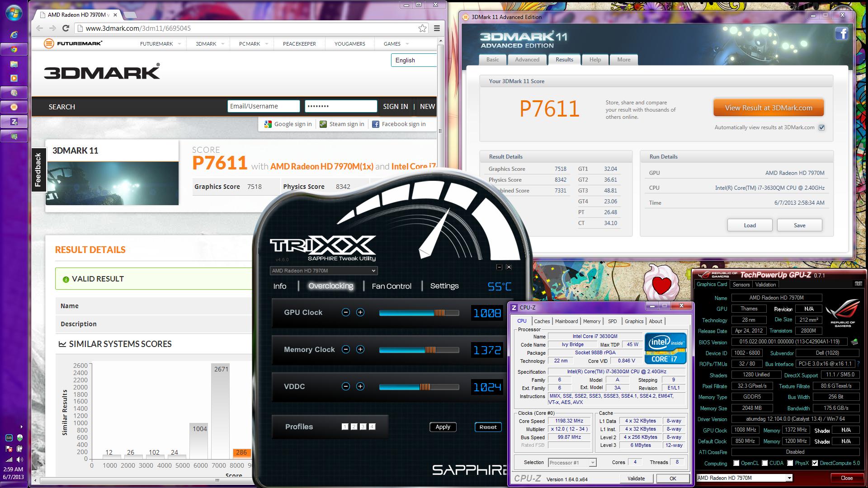Enable the OpenCL checkbox in GPU-Z
The width and height of the screenshot is (868, 488).
pos(736,463)
